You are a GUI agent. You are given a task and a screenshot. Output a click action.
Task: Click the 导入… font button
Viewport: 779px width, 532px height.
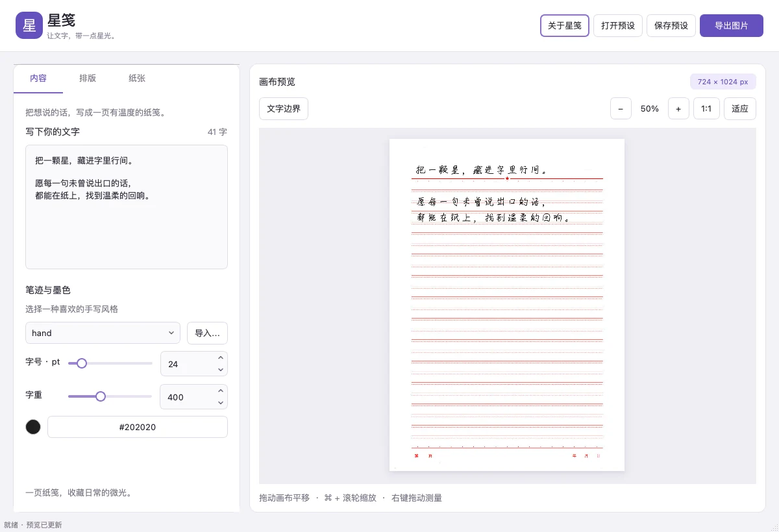207,333
